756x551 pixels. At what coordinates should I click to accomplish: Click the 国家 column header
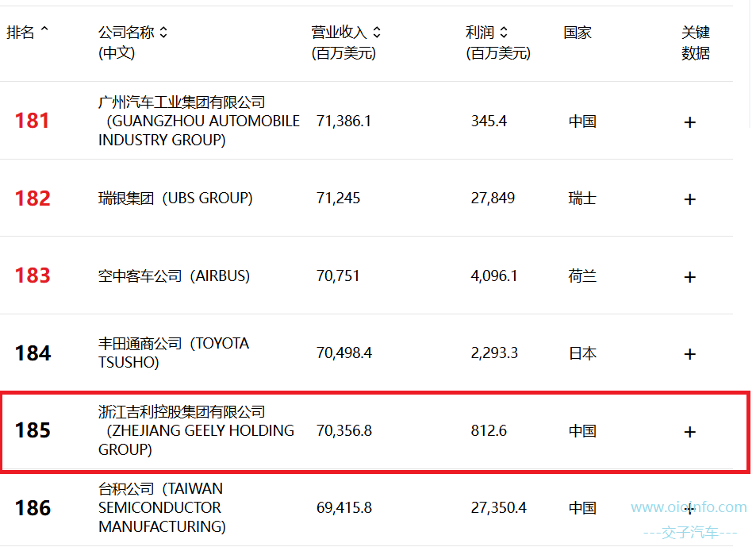[578, 33]
